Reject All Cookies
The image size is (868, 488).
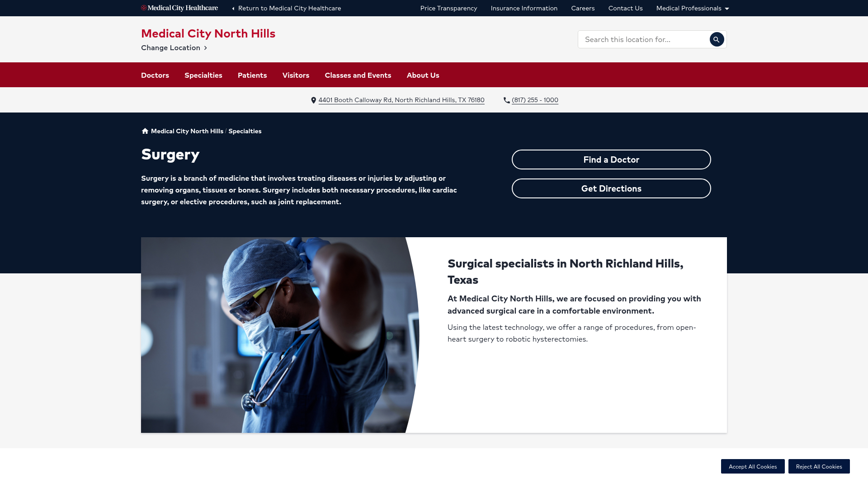tap(819, 466)
